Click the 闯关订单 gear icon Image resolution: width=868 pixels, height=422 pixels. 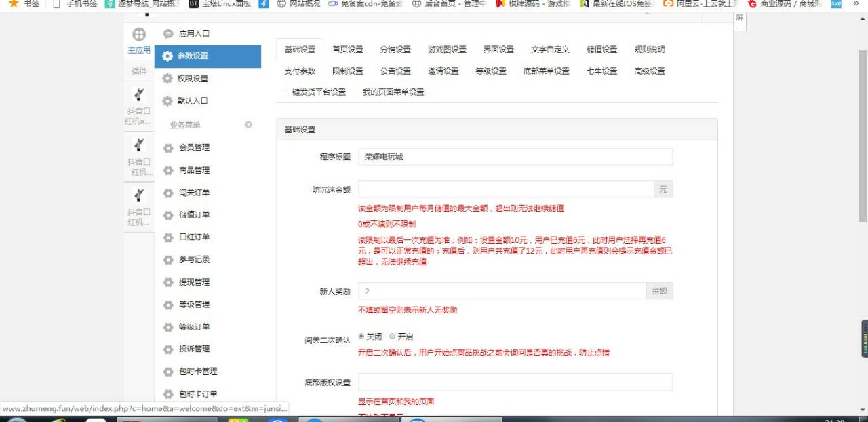(x=168, y=193)
